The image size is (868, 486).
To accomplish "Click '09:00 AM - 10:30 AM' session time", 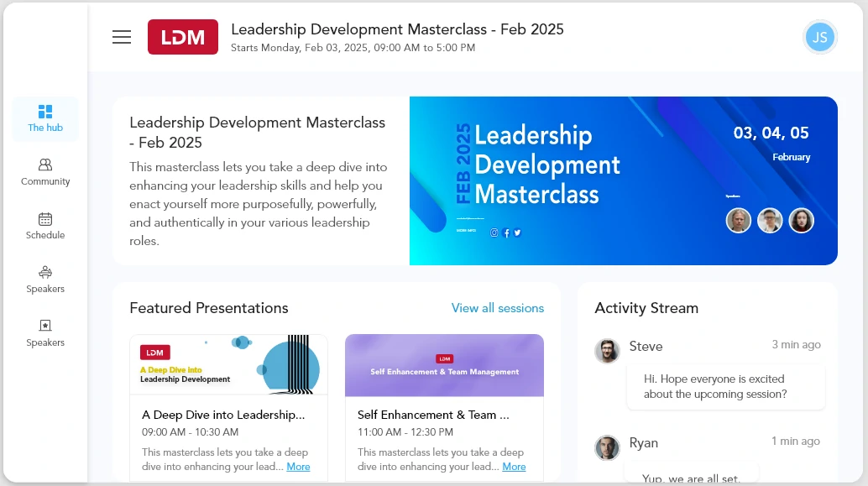I will [x=190, y=431].
